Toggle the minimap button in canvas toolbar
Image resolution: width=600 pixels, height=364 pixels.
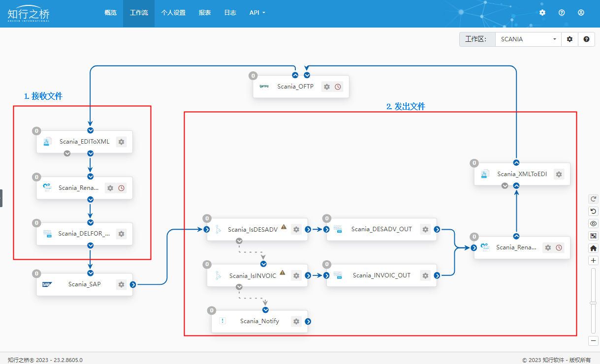594,236
